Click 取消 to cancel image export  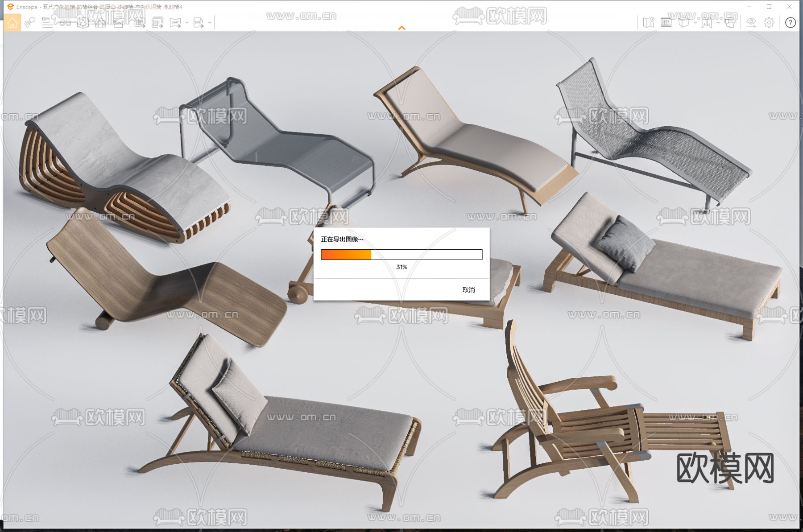[468, 290]
